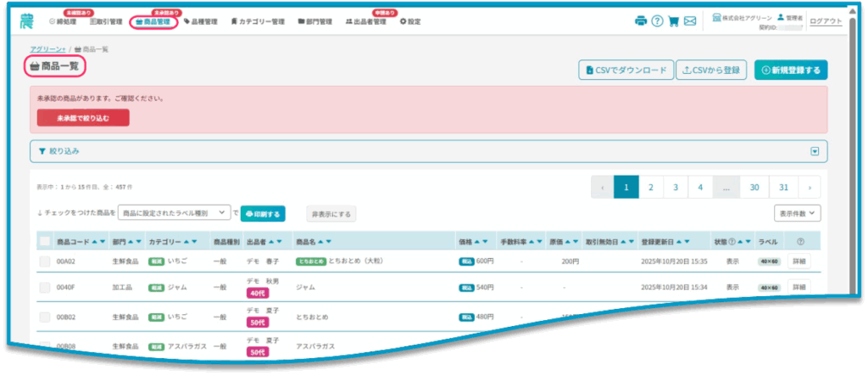Image resolution: width=868 pixels, height=376 pixels.
Task: Click the CSVでダウンロード button
Action: [x=626, y=70]
